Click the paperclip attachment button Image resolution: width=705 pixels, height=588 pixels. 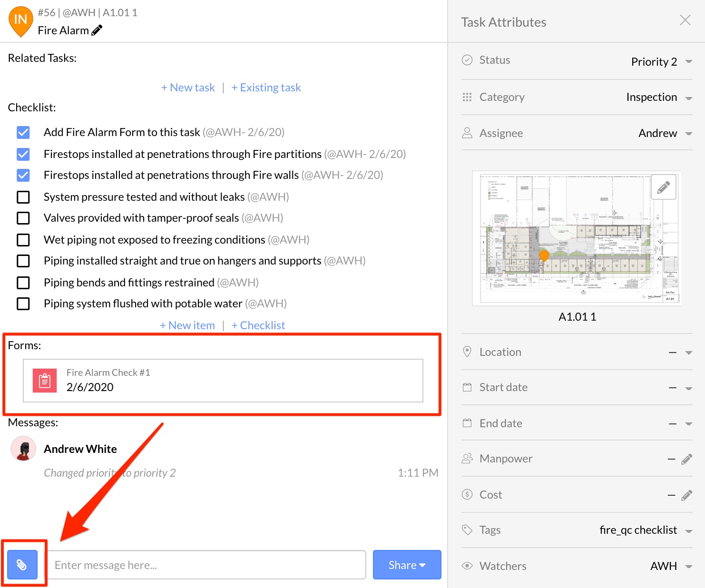click(x=22, y=565)
